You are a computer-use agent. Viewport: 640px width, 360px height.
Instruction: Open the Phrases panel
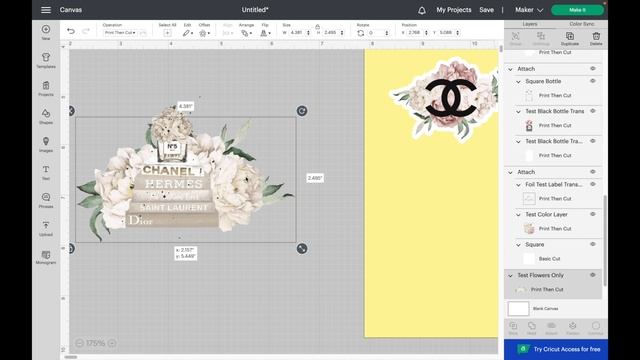[46, 200]
